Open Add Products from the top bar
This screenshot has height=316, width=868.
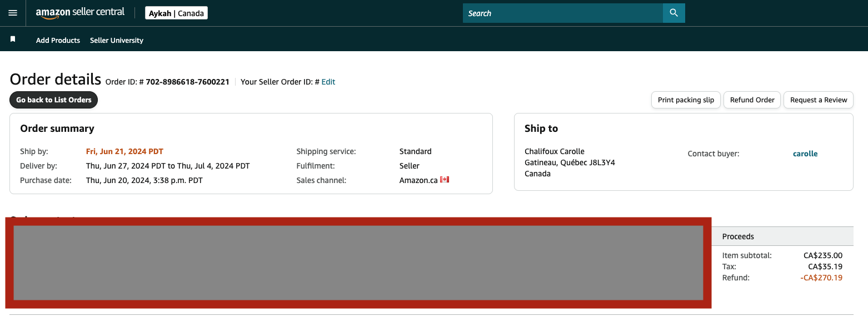tap(58, 40)
